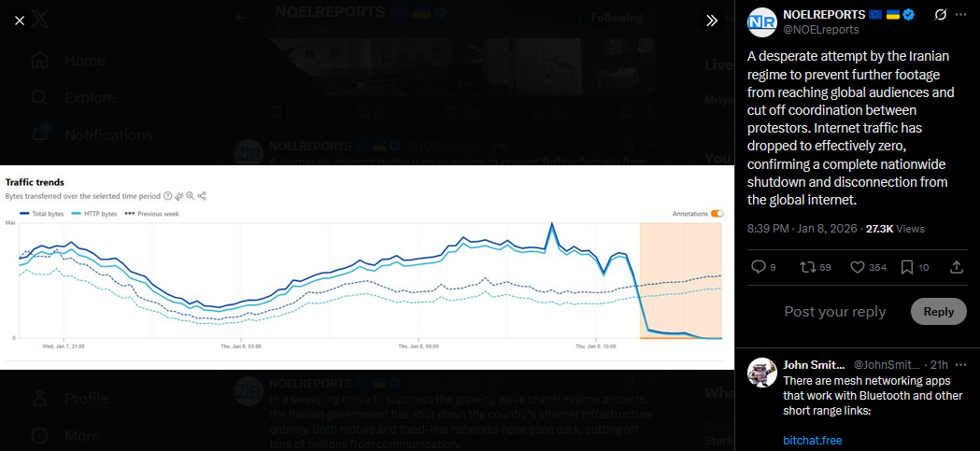Close the image viewer with the X icon

(20, 21)
